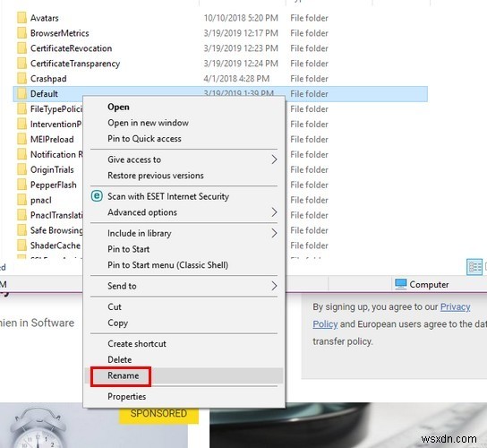
Task: Expand the Include in library submenu
Action: click(x=274, y=233)
